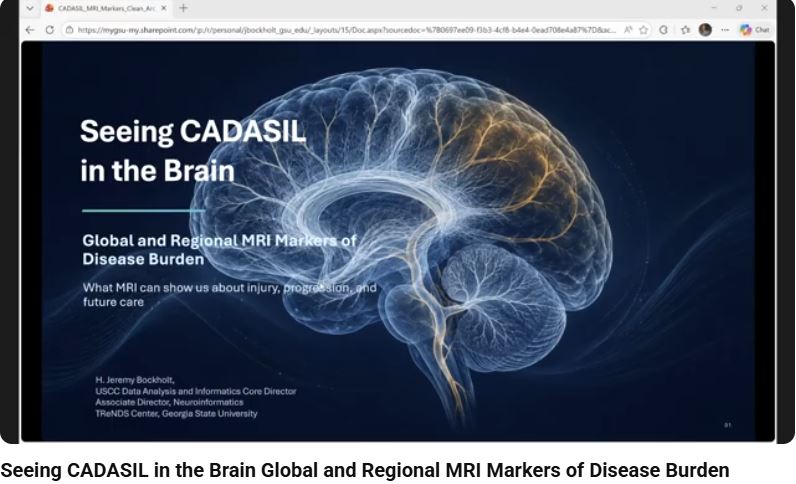Open the Settings and more ellipsis menu
This screenshot has height=484, width=796.
coord(725,30)
